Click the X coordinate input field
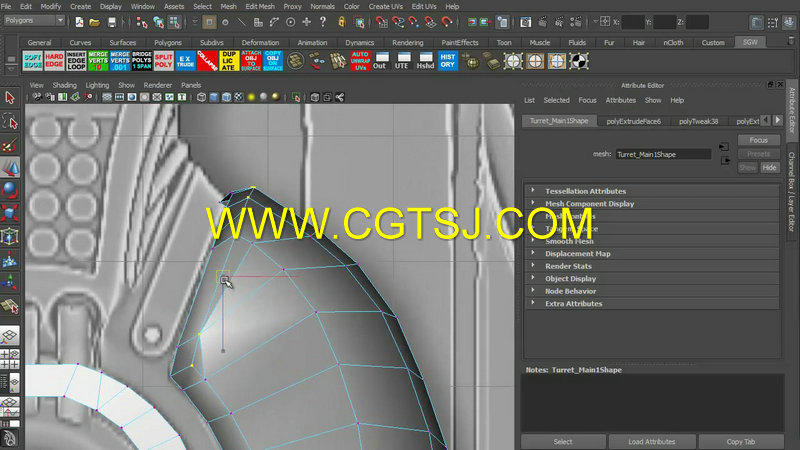Viewport: 800px width, 450px height. pos(633,22)
